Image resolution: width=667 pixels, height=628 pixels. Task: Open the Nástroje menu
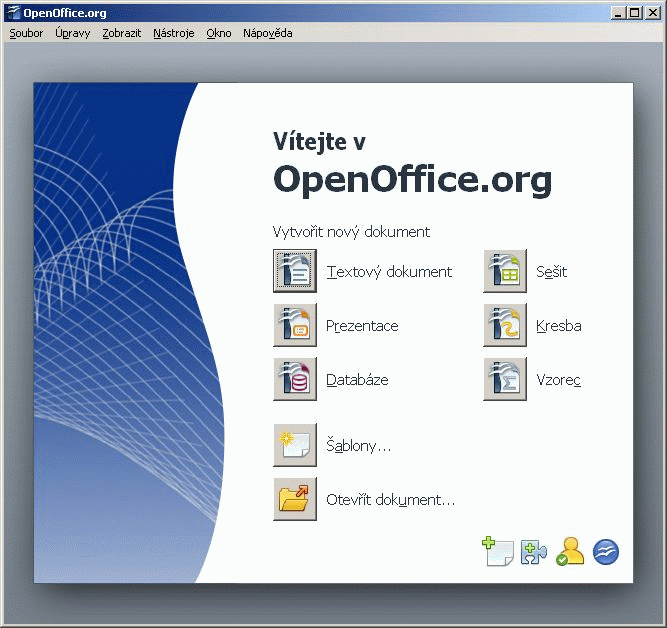point(174,33)
